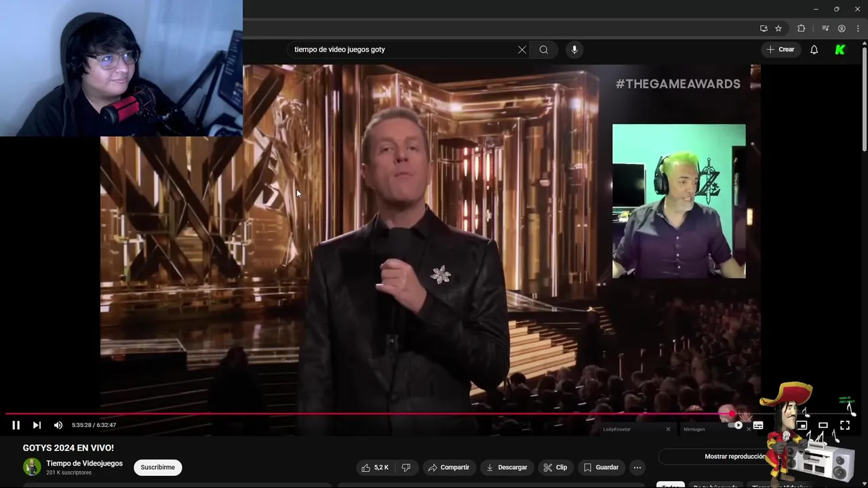Screen dimensions: 868x488
Task: Click the Suscribirme button
Action: coord(158,468)
